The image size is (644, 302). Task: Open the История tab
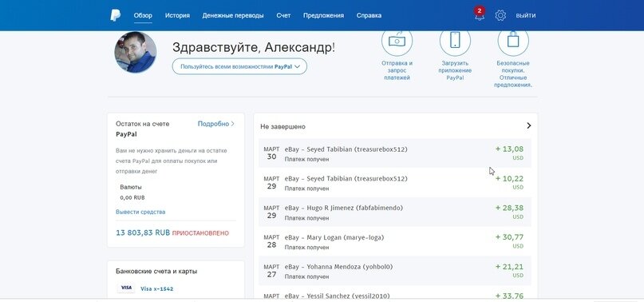177,16
